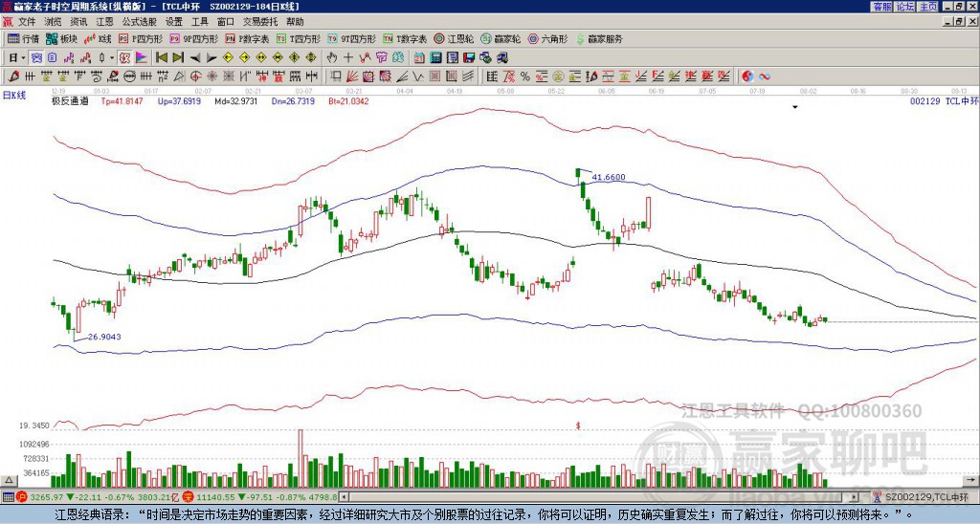Open the 公式选股 menu
This screenshot has height=524, width=980.
140,22
